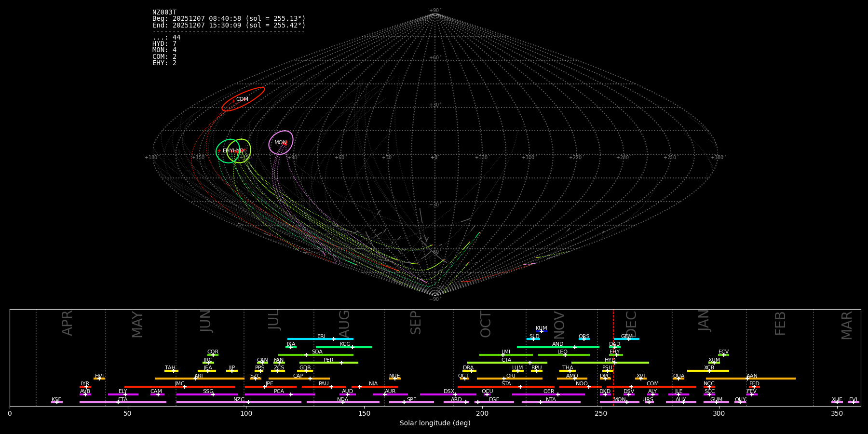Select the End: 20251207 15:30:09 line
This screenshot has height=434, width=868.
(x=229, y=25)
